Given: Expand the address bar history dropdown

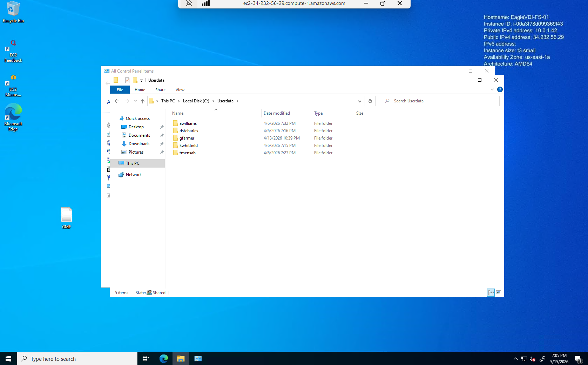Looking at the screenshot, I should click(359, 101).
